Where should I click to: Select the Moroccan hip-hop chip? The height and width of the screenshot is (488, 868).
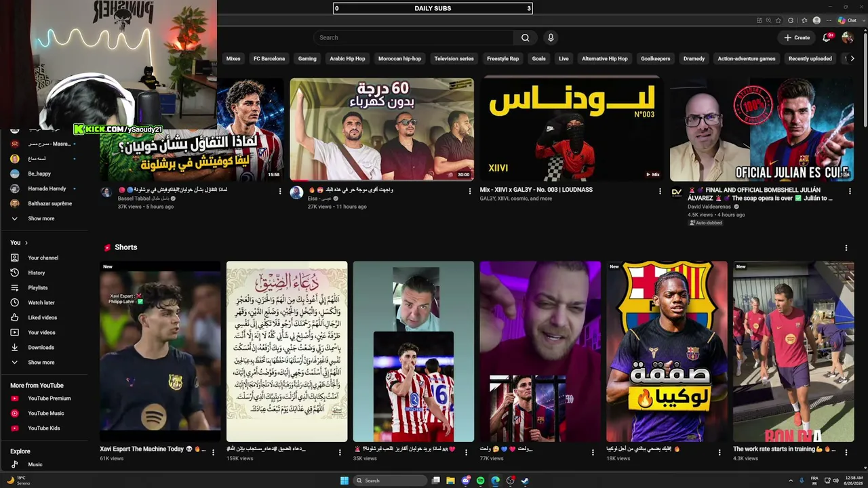[x=399, y=59]
